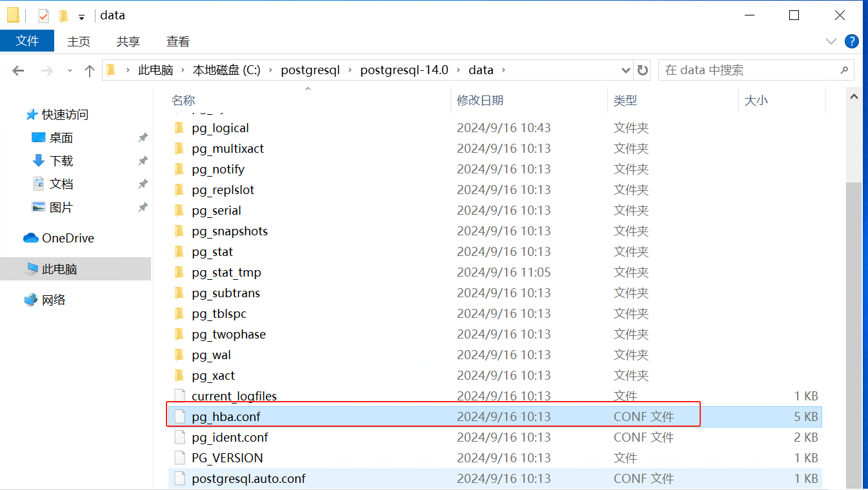This screenshot has height=490, width=868.
Task: Sort by the 修改日期 column header
Action: pos(480,101)
